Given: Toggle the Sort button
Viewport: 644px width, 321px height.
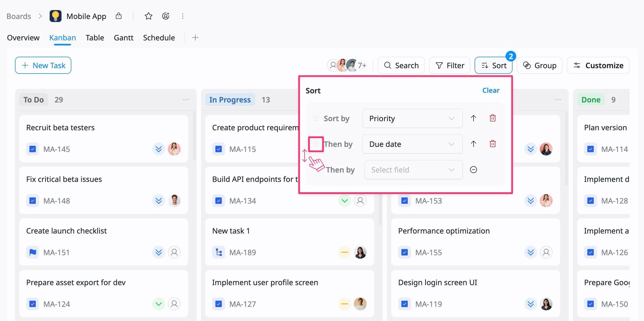Looking at the screenshot, I should [x=494, y=65].
